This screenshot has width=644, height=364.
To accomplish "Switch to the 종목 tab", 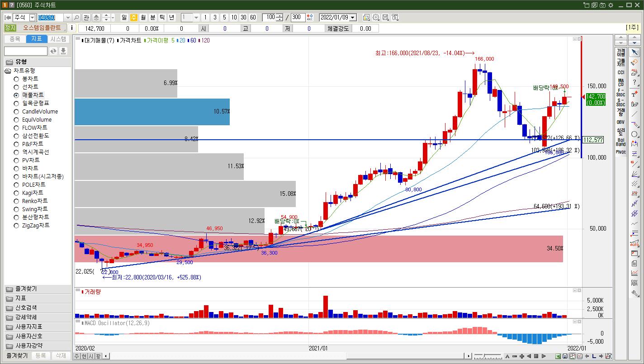I will [x=15, y=39].
